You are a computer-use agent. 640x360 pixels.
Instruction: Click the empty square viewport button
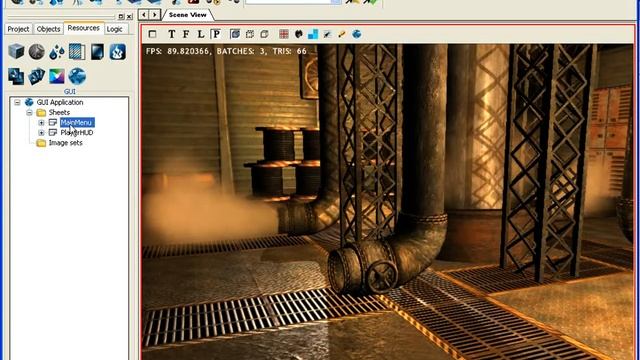pyautogui.click(x=153, y=34)
